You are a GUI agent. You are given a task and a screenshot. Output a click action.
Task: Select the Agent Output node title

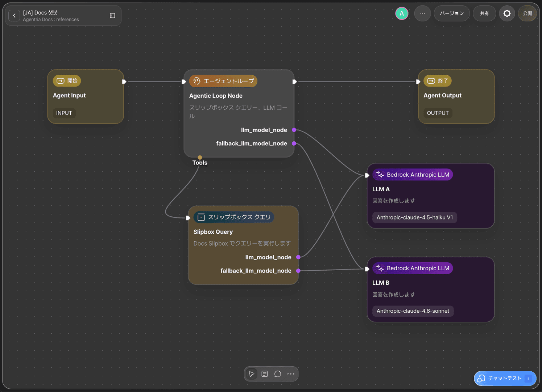tap(442, 95)
